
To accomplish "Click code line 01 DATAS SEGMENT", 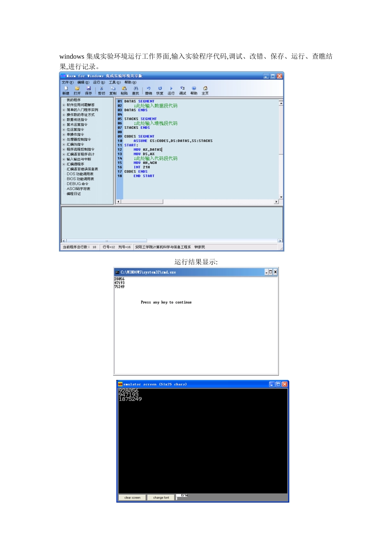I will point(139,102).
